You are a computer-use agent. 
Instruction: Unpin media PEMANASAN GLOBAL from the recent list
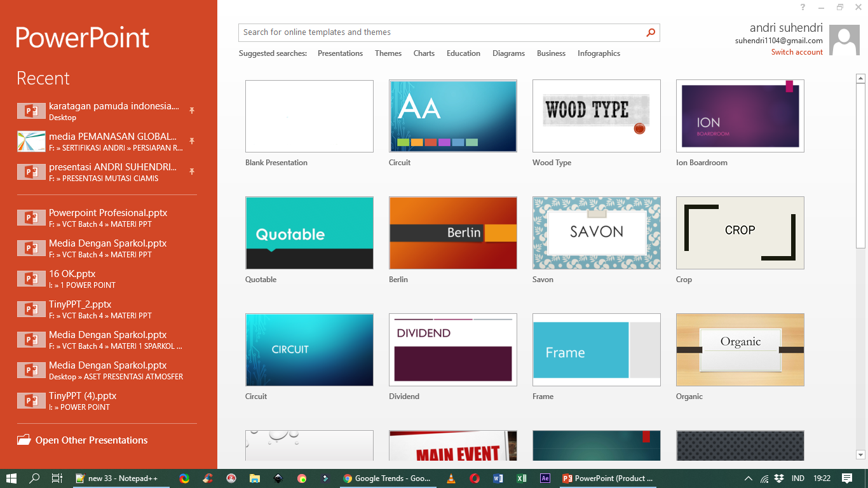point(191,141)
